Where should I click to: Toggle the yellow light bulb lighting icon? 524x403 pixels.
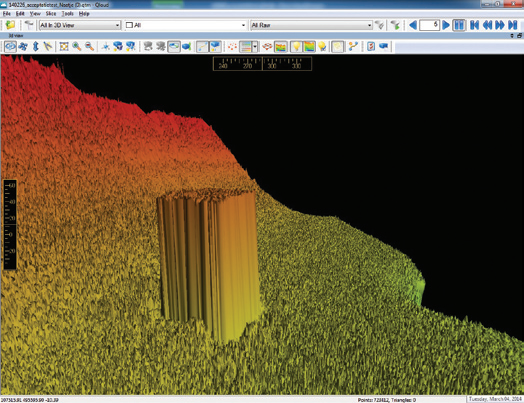[x=296, y=46]
